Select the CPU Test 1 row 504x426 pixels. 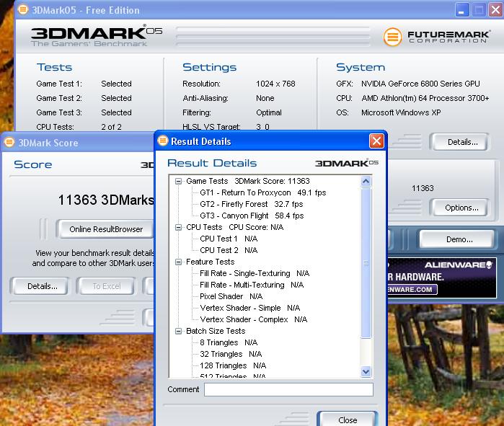(229, 239)
